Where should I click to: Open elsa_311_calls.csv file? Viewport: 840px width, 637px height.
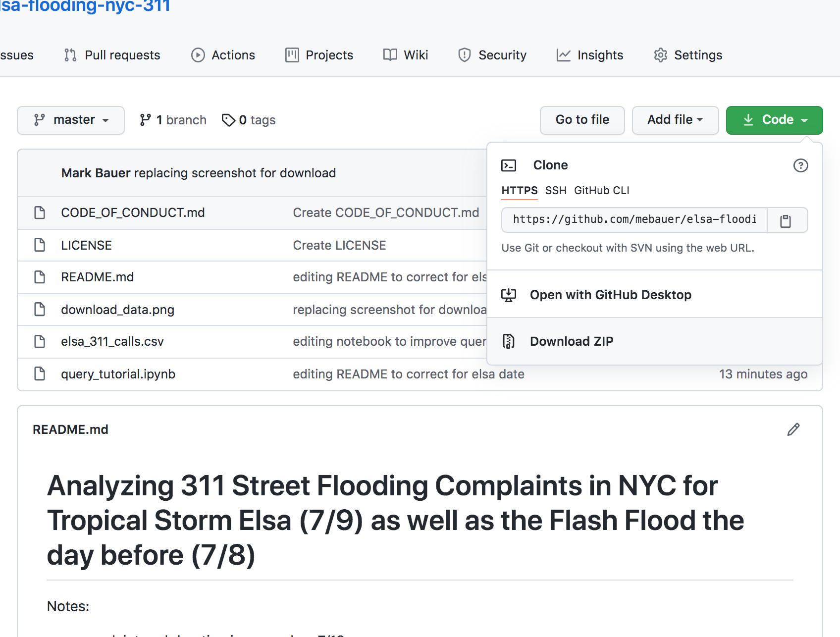(x=112, y=341)
